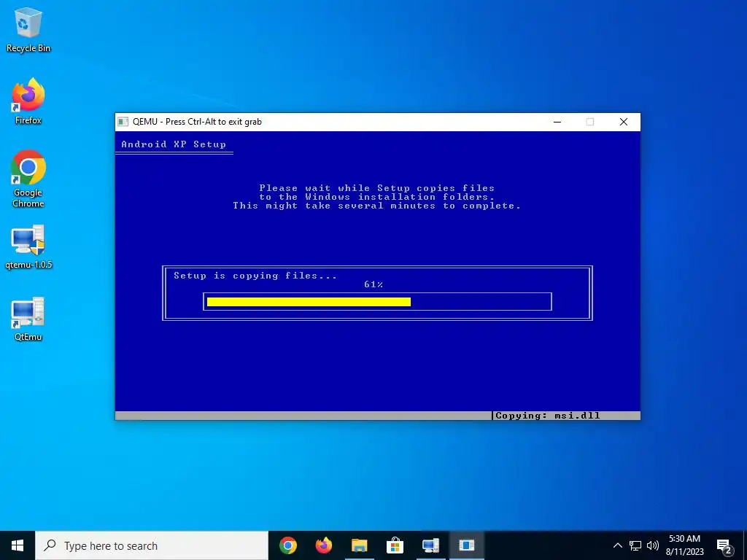This screenshot has width=747, height=560.
Task: Click the 'Please wait while Setup copies files' line
Action: tap(377, 187)
